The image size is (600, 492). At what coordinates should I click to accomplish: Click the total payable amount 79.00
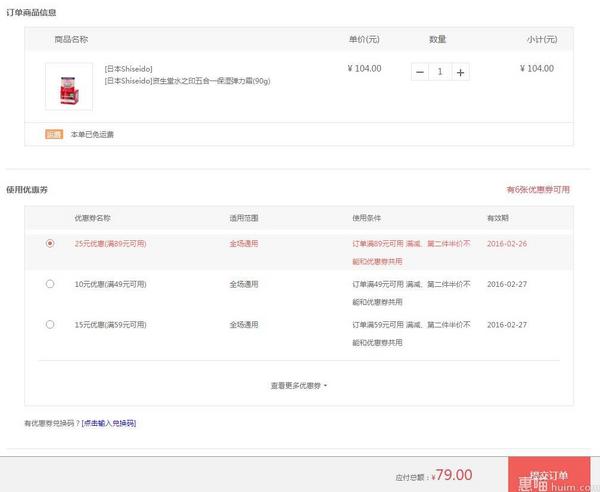coord(453,475)
